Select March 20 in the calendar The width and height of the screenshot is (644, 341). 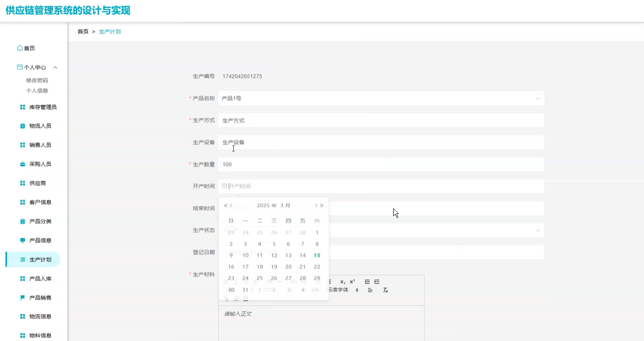288,267
